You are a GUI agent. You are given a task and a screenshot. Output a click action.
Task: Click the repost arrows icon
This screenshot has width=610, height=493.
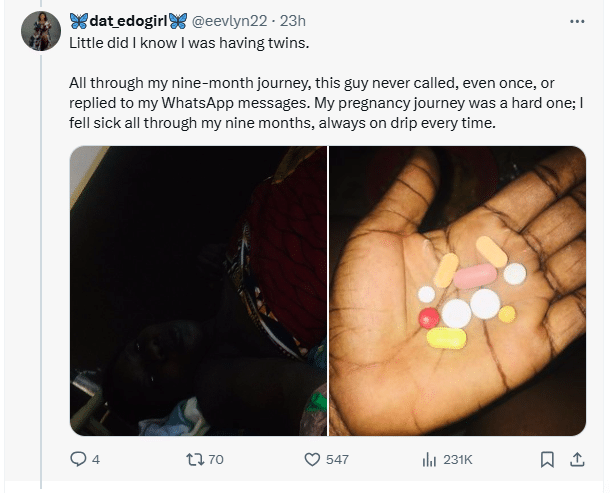(x=195, y=459)
